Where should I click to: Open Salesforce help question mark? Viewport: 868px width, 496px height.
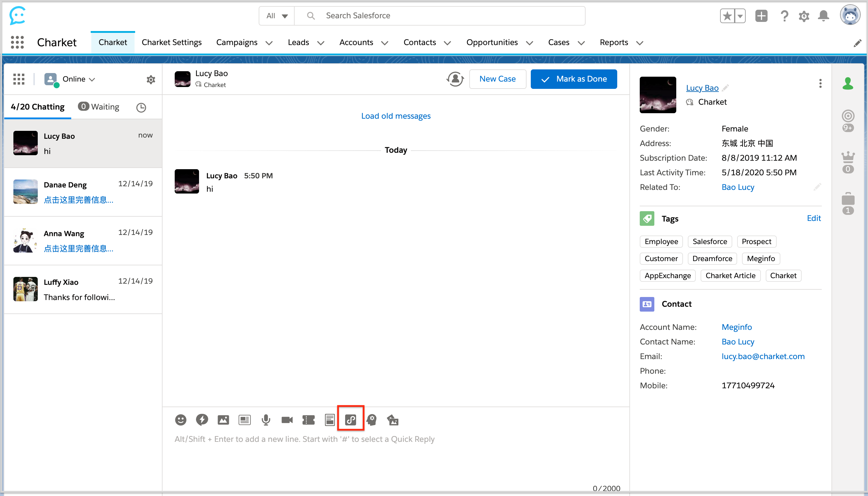[x=784, y=16]
